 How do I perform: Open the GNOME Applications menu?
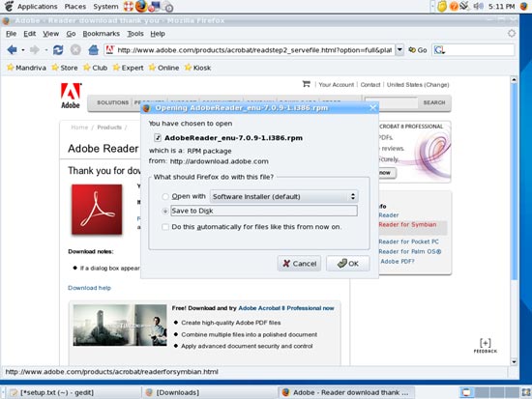(38, 7)
